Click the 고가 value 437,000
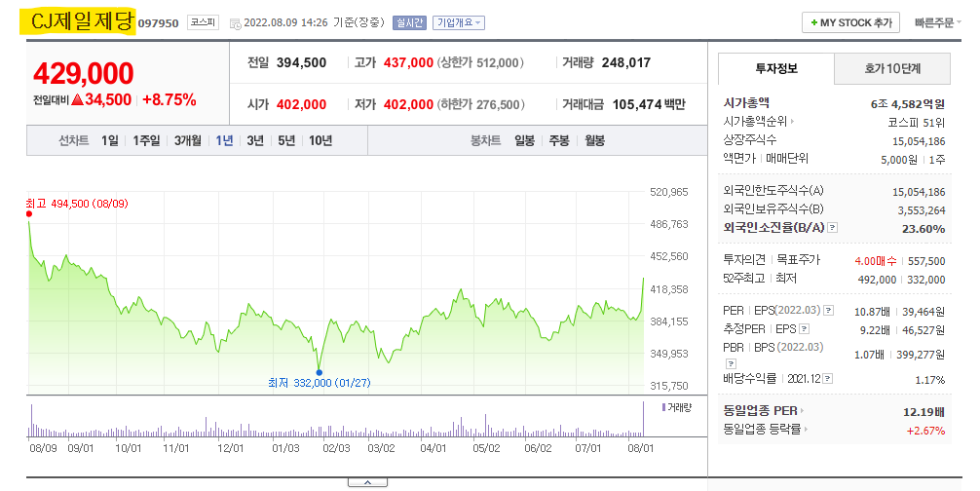The image size is (980, 491). click(x=408, y=62)
